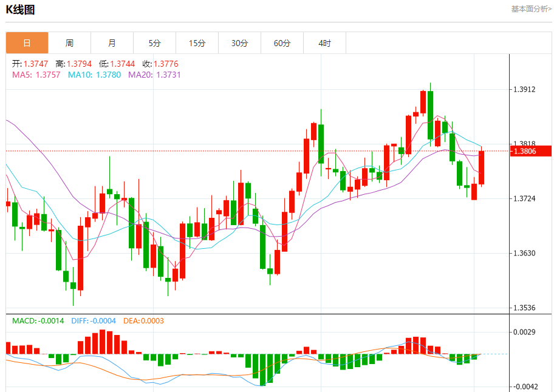554x392 pixels.
Task: Click the 收: 1.3776 close value
Action: 160,64
